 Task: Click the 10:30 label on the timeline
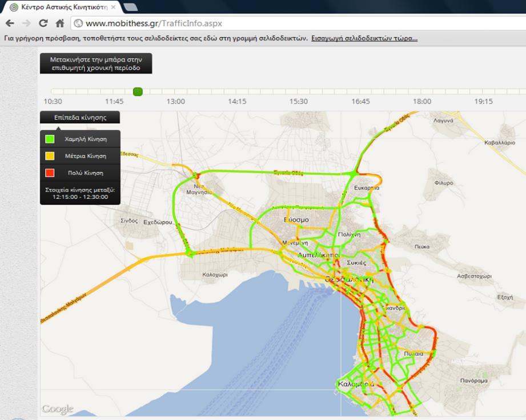pos(53,101)
